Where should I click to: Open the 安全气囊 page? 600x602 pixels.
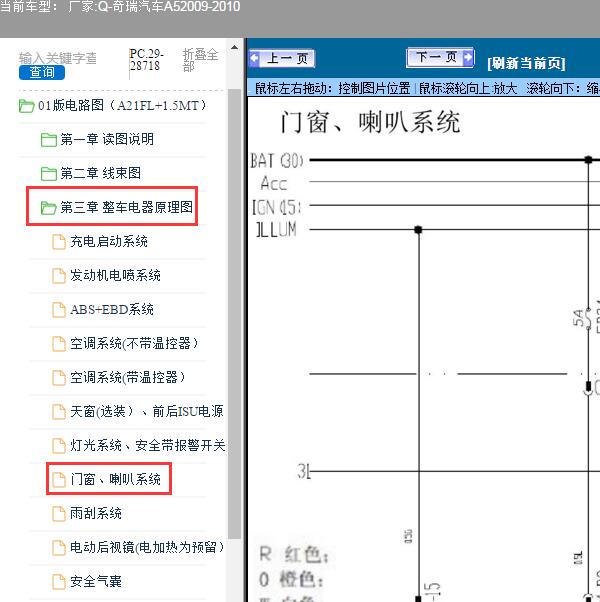point(96,581)
